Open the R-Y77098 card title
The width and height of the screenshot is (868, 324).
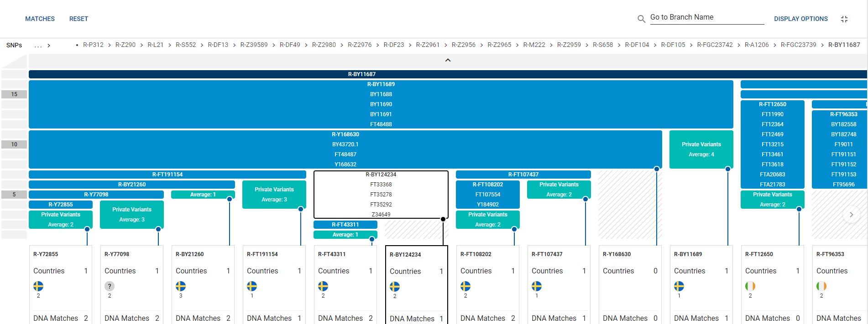pyautogui.click(x=117, y=254)
